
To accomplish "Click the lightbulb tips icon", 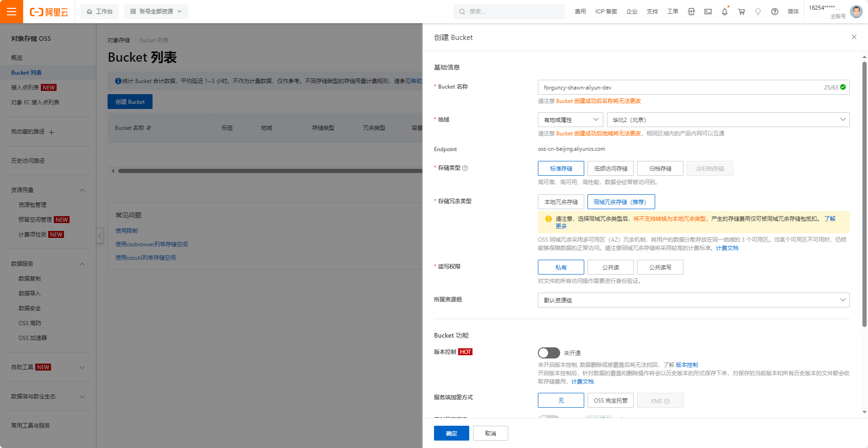I will pyautogui.click(x=758, y=12).
